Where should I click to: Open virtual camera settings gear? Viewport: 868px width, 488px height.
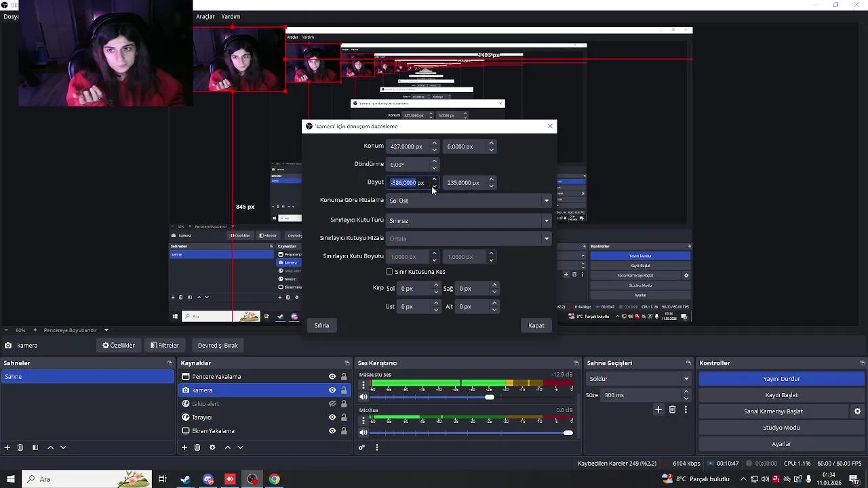(x=857, y=411)
